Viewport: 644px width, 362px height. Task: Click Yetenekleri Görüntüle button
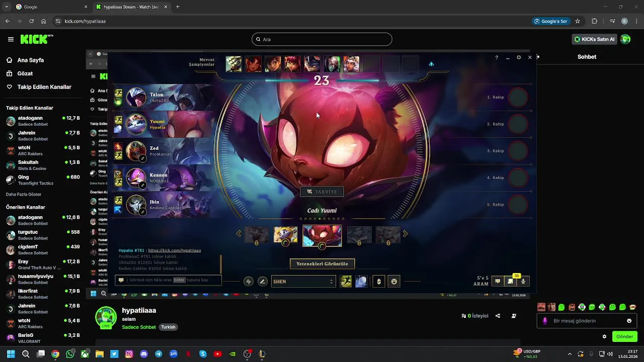pyautogui.click(x=322, y=263)
